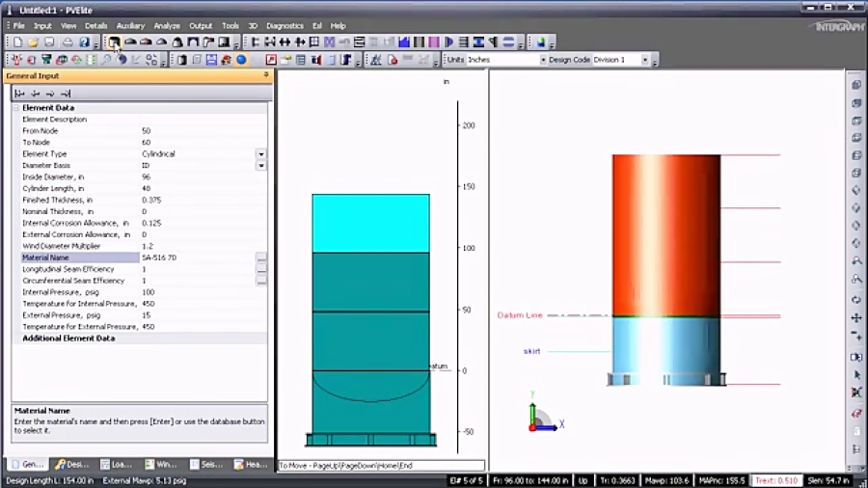Collapse the Element Data section

click(16, 108)
